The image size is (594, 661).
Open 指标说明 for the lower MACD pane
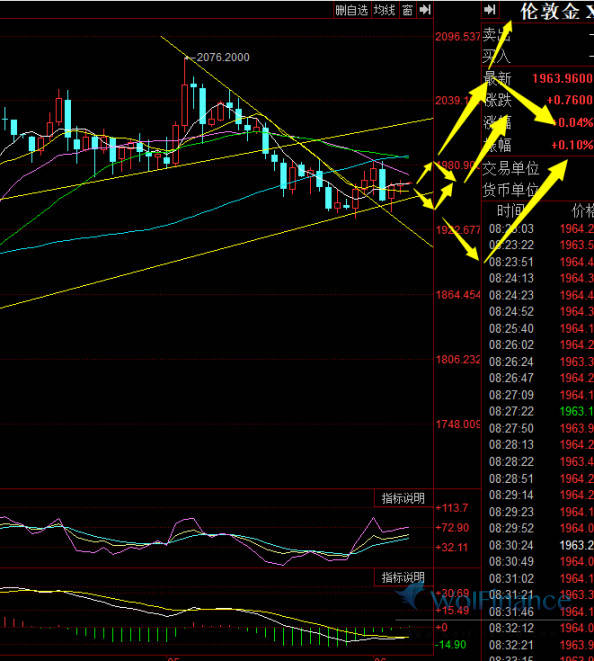(403, 578)
